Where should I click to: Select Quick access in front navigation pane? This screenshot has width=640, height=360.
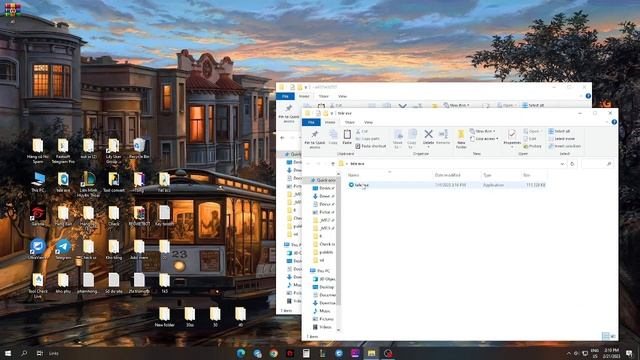click(x=323, y=180)
